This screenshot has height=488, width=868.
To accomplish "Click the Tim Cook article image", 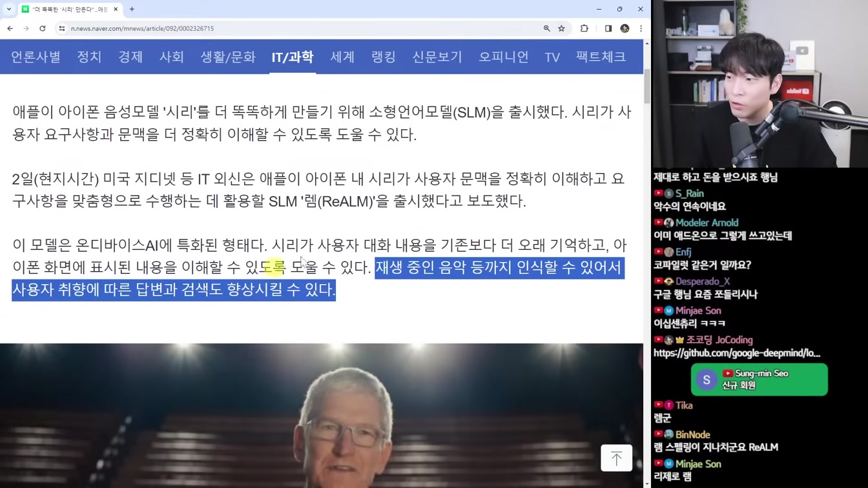I will click(322, 416).
